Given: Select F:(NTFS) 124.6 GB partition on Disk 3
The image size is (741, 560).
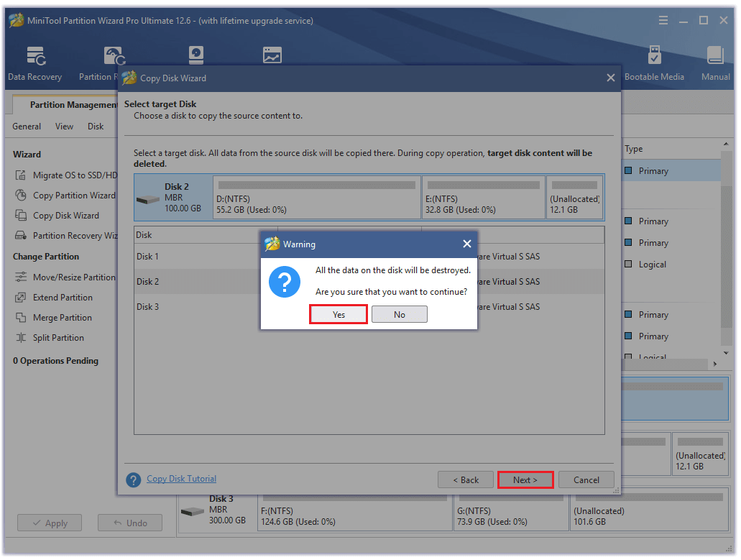Looking at the screenshot, I should pyautogui.click(x=355, y=513).
